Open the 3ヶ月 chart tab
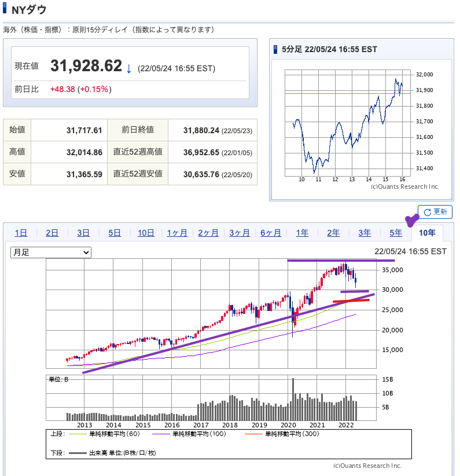This screenshot has width=460, height=476. [x=240, y=233]
